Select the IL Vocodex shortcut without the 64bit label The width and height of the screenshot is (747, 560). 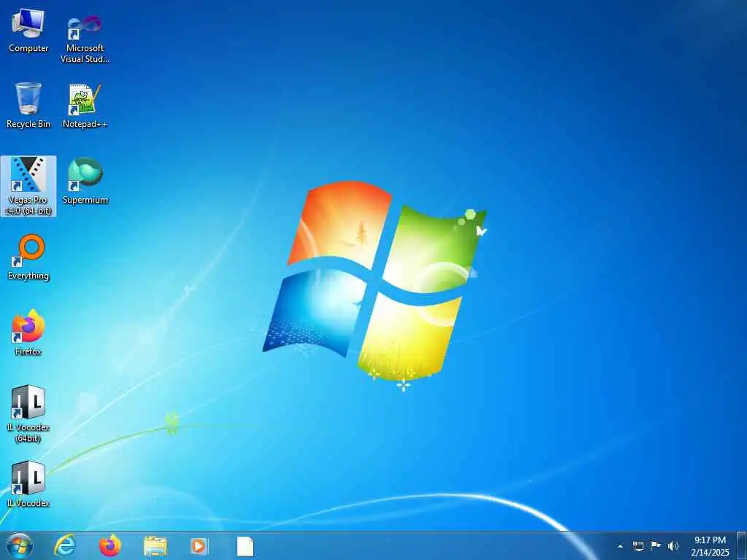28,484
